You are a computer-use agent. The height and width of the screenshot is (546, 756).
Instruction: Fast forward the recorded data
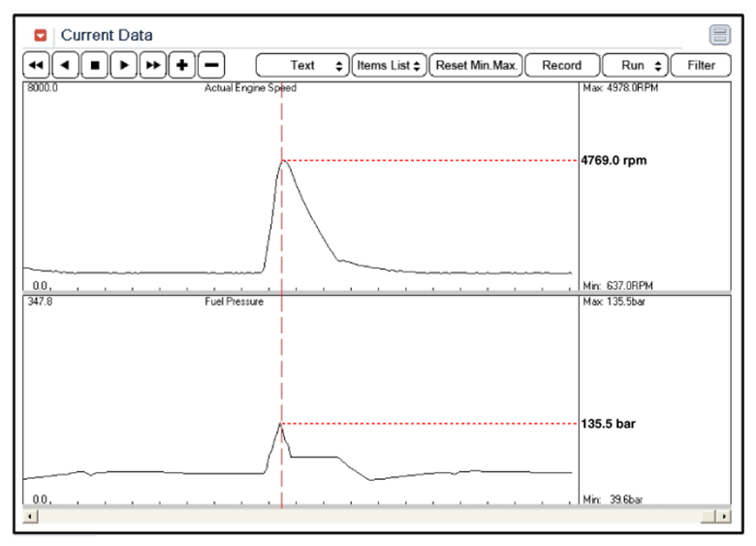coord(152,66)
